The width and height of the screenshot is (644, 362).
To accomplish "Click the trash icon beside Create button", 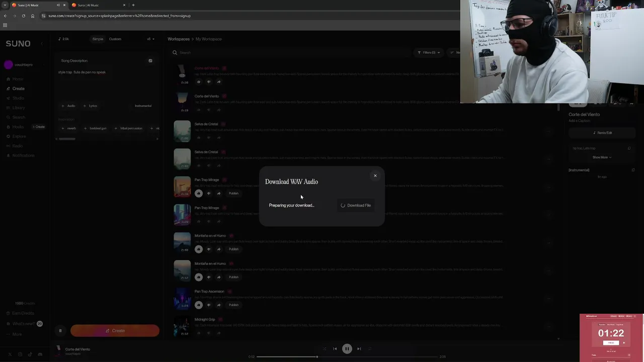I will point(60,330).
